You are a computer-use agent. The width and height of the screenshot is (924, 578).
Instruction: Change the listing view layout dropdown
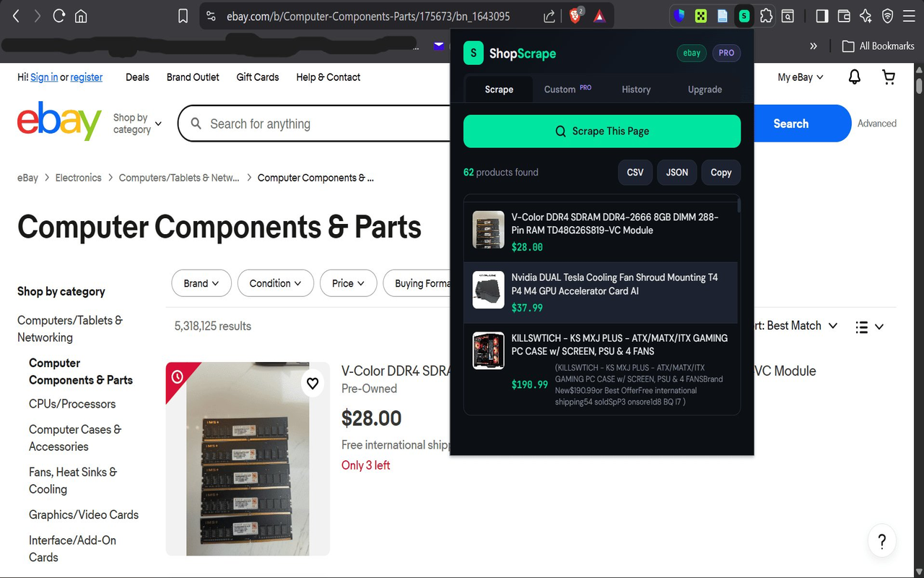coord(869,327)
